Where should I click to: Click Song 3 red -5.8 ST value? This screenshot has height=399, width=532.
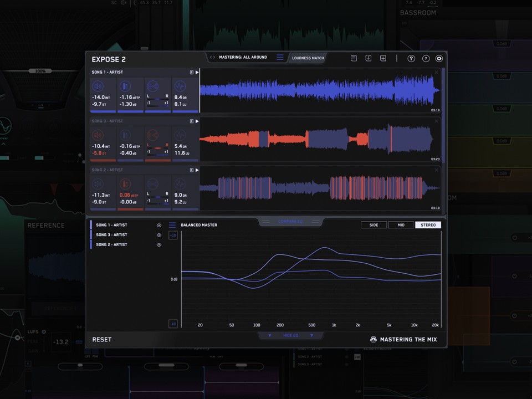[x=99, y=153]
